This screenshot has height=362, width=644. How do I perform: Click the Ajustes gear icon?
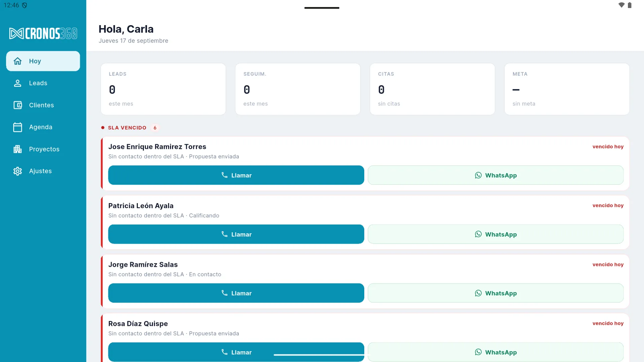coord(17,171)
